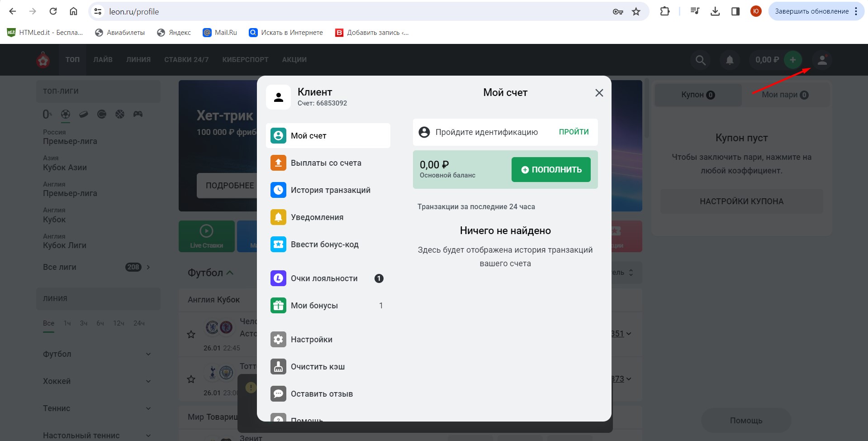Click the green plus deposit icon
868x441 pixels.
[792, 60]
